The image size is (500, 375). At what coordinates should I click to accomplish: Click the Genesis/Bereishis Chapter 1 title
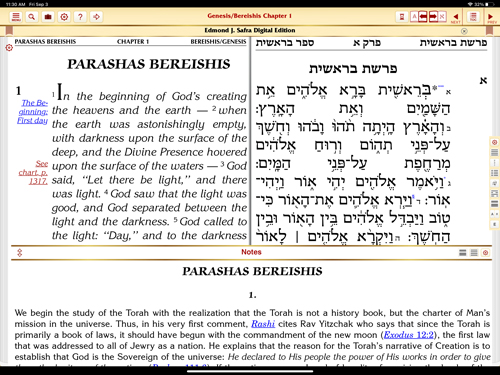point(250,16)
